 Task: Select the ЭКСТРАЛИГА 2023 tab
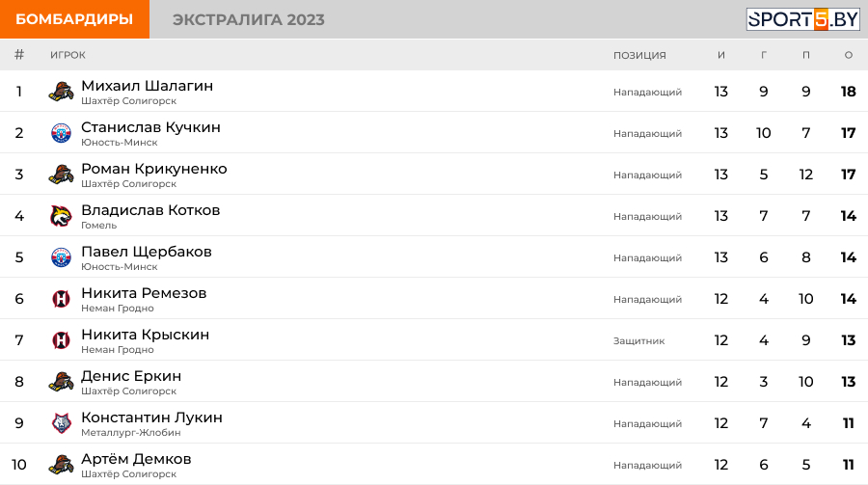point(249,19)
